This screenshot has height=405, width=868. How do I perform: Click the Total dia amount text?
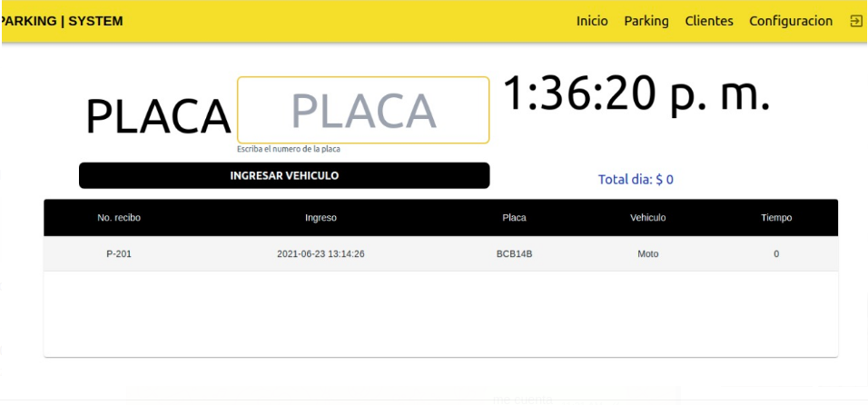(x=636, y=180)
